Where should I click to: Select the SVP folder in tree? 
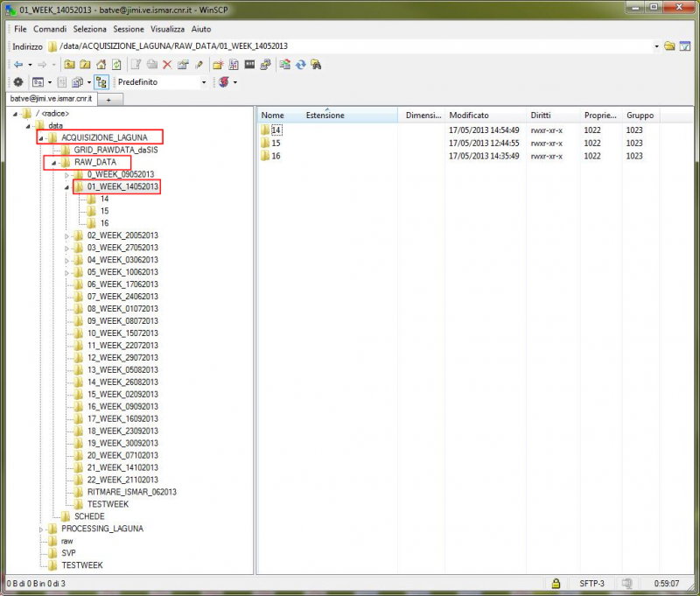[68, 553]
